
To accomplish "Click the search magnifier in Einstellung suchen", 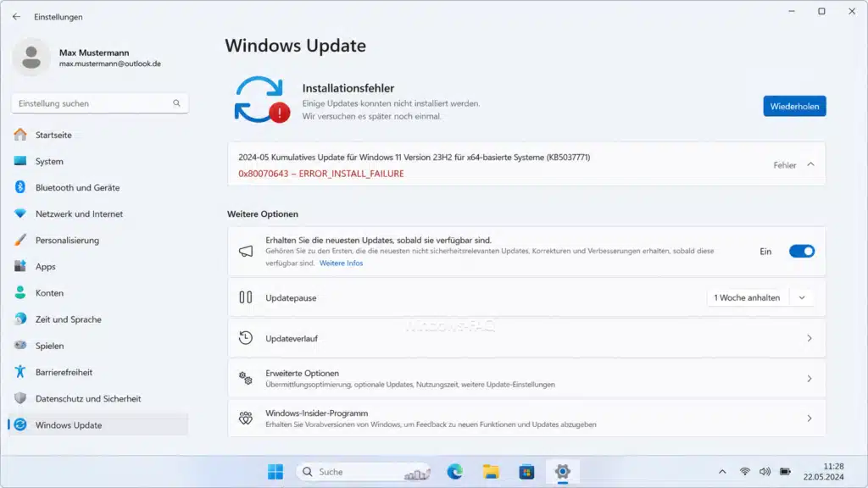I will coord(176,103).
